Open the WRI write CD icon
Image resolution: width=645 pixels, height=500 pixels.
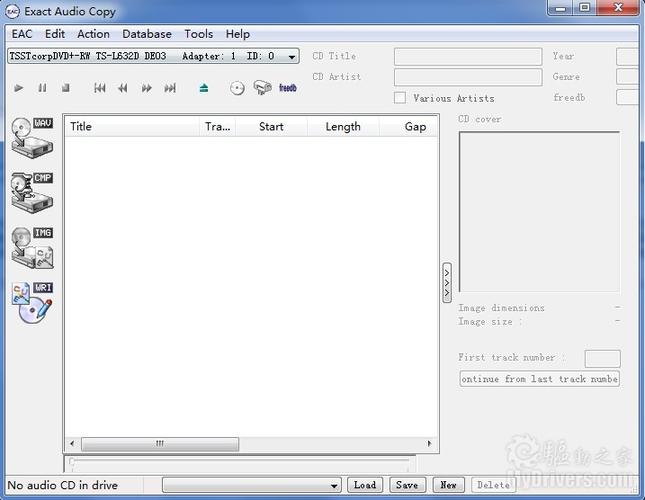(x=32, y=303)
